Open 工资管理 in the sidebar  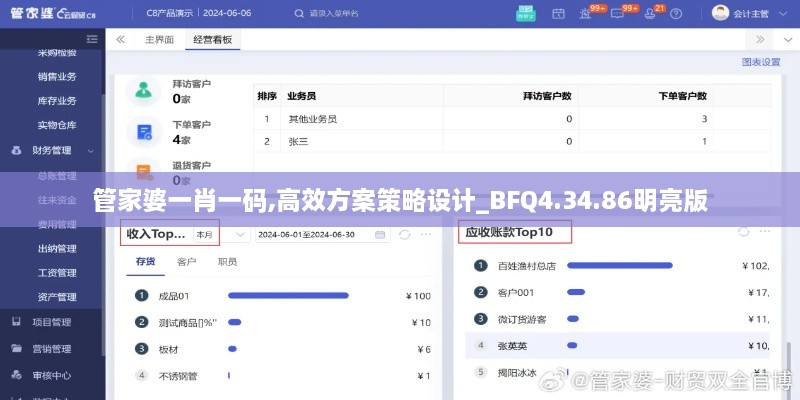coord(57,273)
